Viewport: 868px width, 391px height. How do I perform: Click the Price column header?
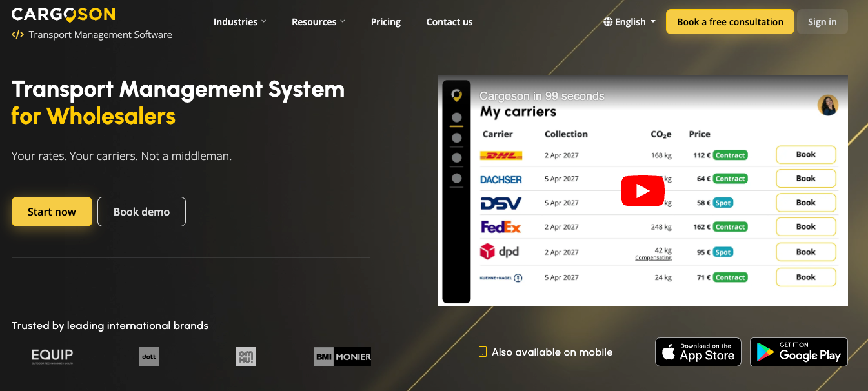(700, 134)
